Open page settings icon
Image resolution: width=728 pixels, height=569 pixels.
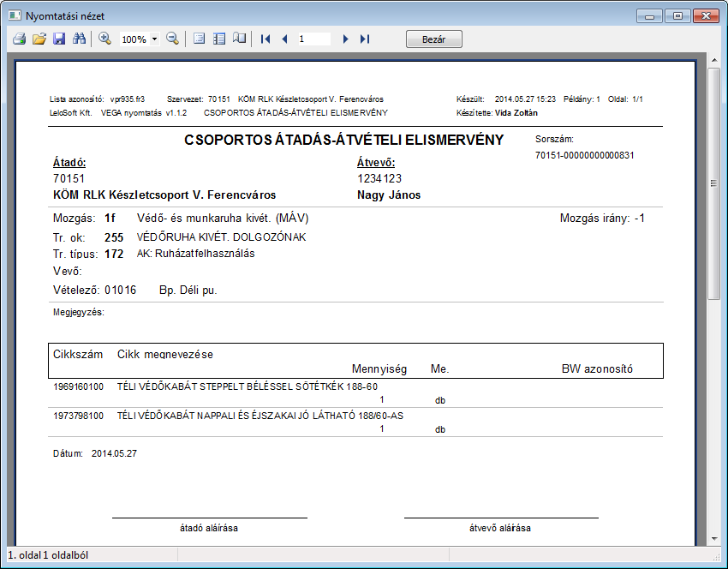pos(240,39)
